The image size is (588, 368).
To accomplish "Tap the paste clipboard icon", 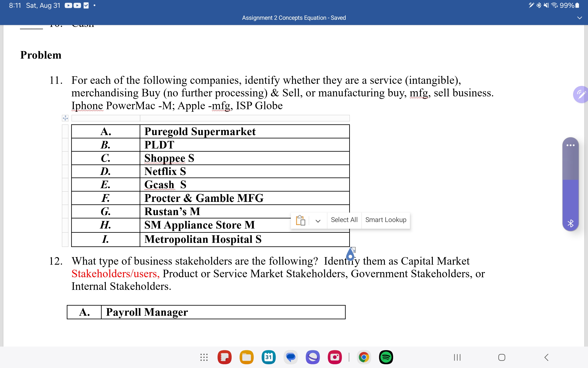I will [301, 220].
